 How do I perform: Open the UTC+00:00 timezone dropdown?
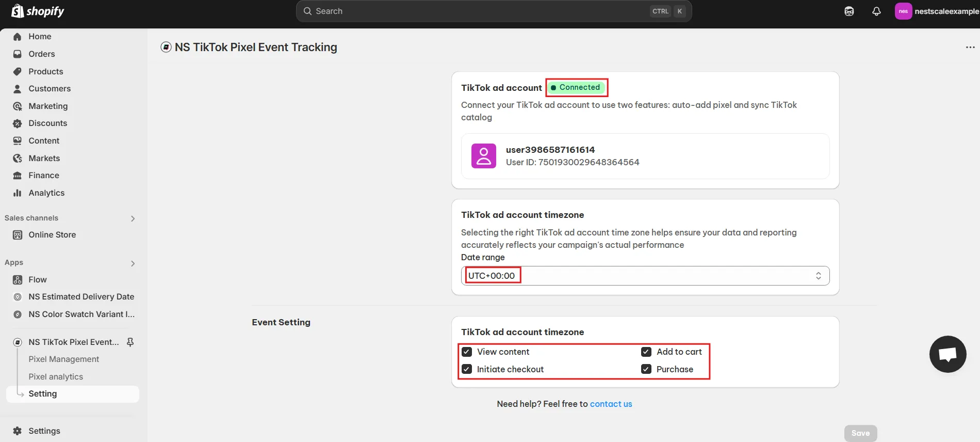point(645,276)
